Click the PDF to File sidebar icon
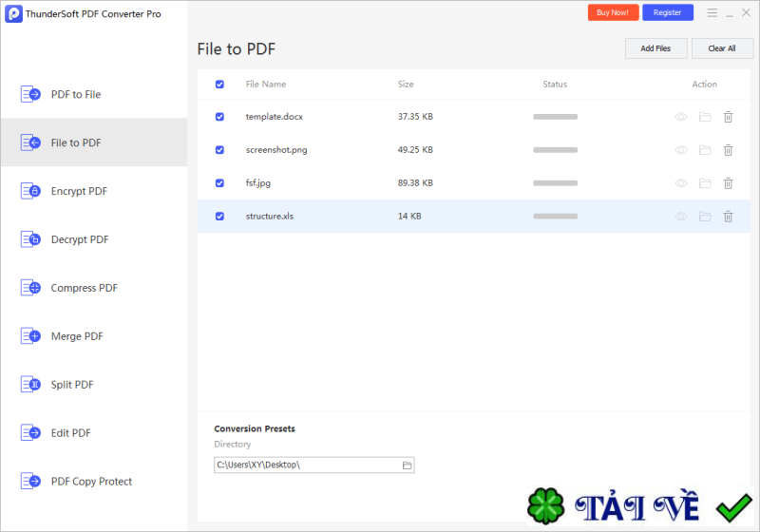The image size is (760, 532). point(30,94)
